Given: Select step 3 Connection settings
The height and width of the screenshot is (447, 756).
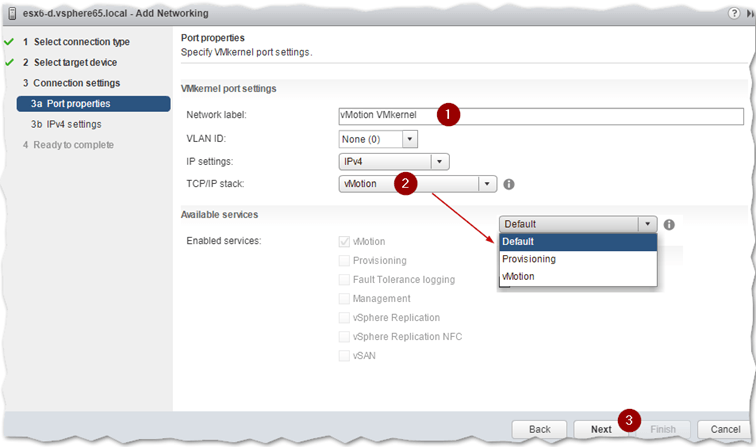Looking at the screenshot, I should pyautogui.click(x=71, y=83).
